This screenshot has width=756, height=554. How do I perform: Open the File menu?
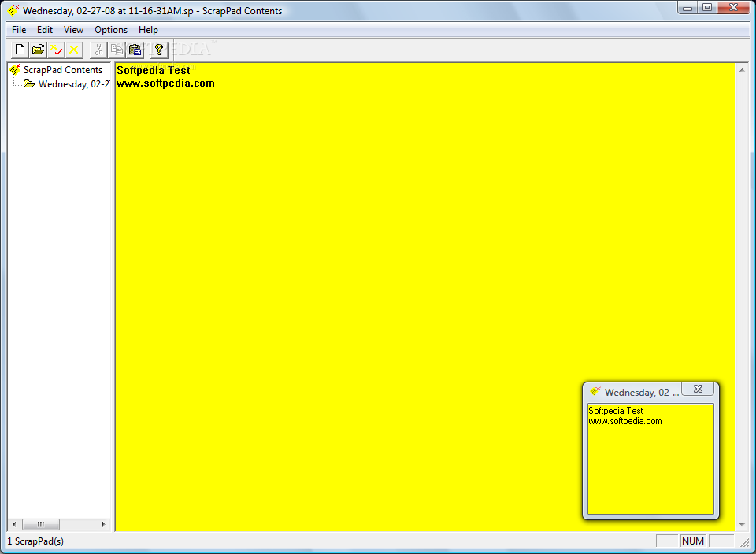pyautogui.click(x=19, y=30)
